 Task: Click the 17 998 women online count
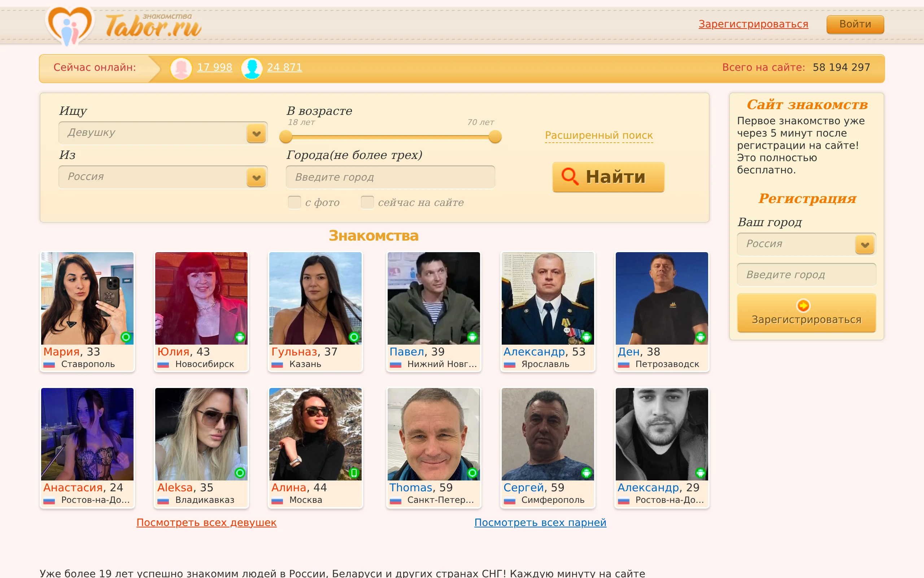click(215, 67)
